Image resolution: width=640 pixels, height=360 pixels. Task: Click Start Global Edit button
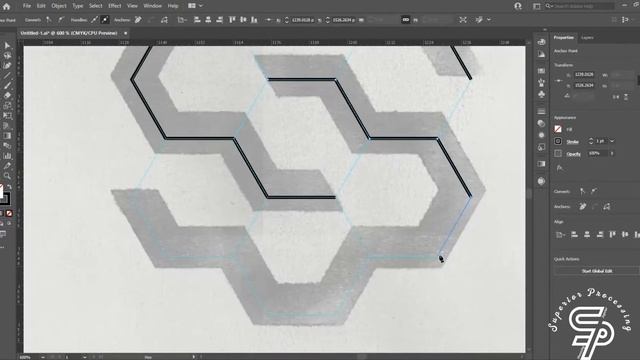point(596,271)
